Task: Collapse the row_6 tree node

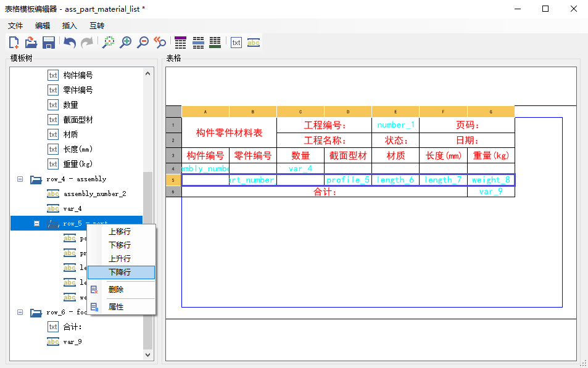Action: 20,312
